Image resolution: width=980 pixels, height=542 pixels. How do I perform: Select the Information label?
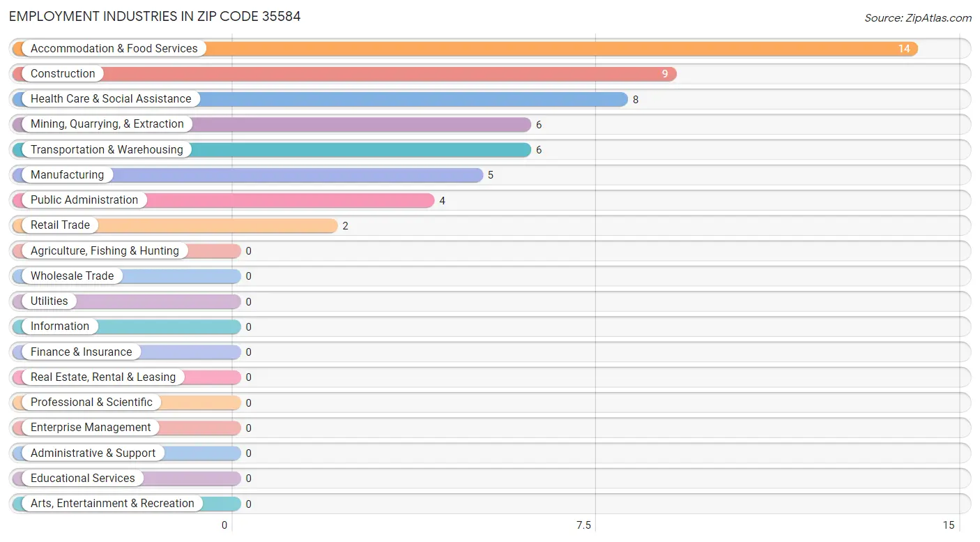coord(60,326)
